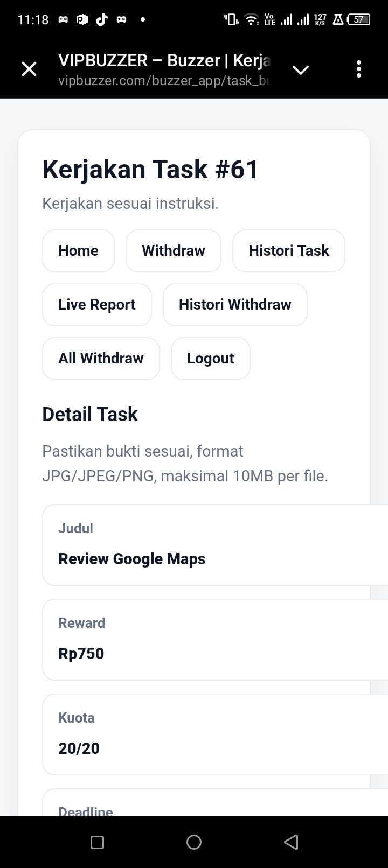Log out using Logout button
The width and height of the screenshot is (388, 868).
(x=210, y=359)
